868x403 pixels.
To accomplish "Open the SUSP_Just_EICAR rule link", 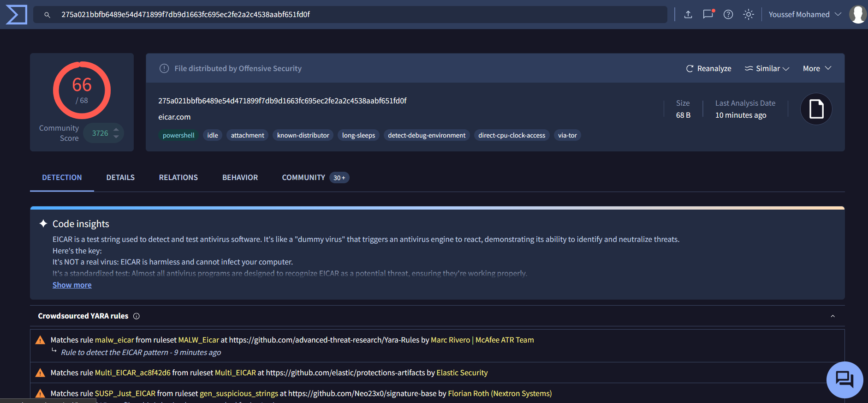I will (125, 393).
